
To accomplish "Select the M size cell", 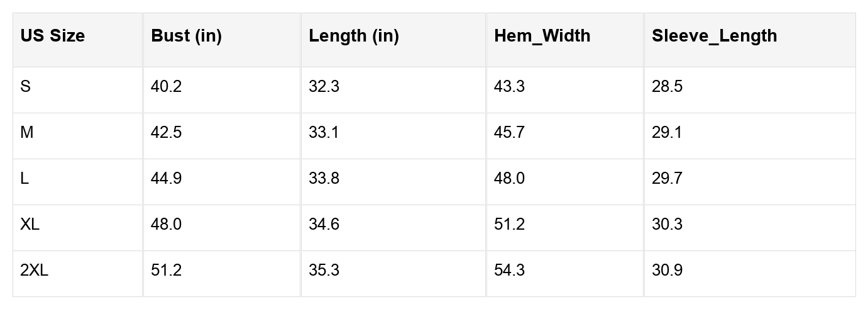I will [26, 133].
